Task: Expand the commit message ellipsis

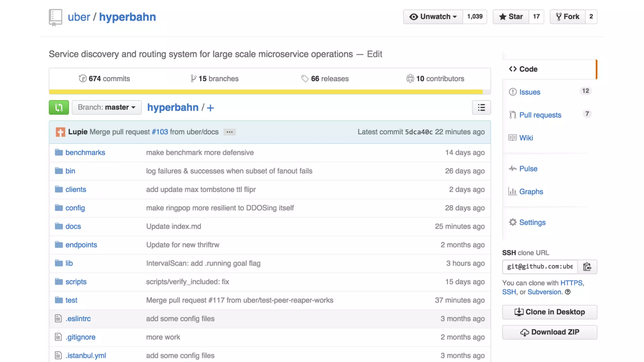Action: tap(230, 132)
